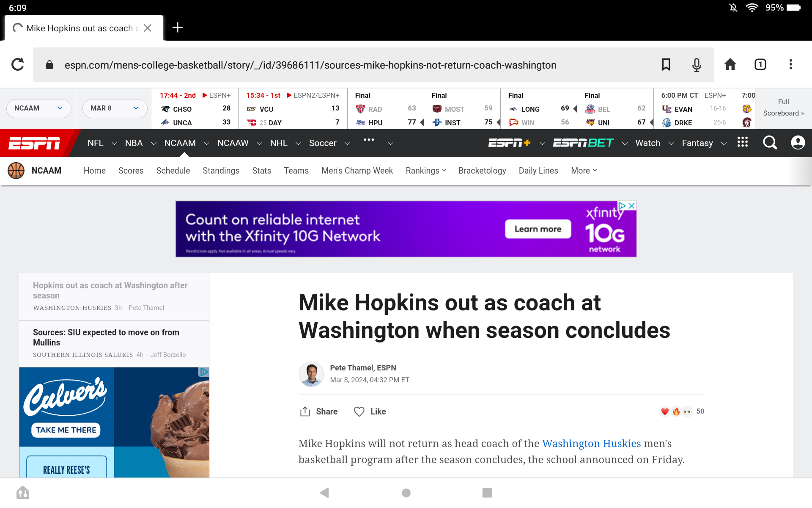Viewport: 812px width, 508px height.
Task: Open the MAR 8 date dropdown
Action: 115,108
